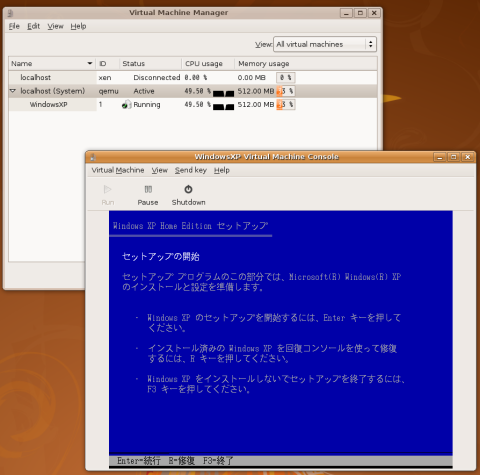
Task: Click WindowsXP memory usage bar
Action: pyautogui.click(x=286, y=104)
